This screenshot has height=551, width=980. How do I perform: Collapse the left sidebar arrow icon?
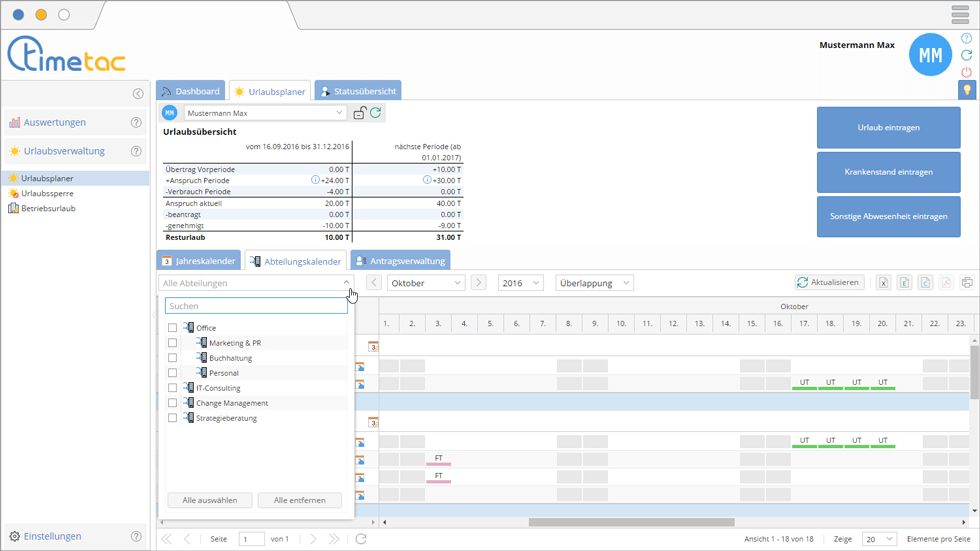click(138, 94)
